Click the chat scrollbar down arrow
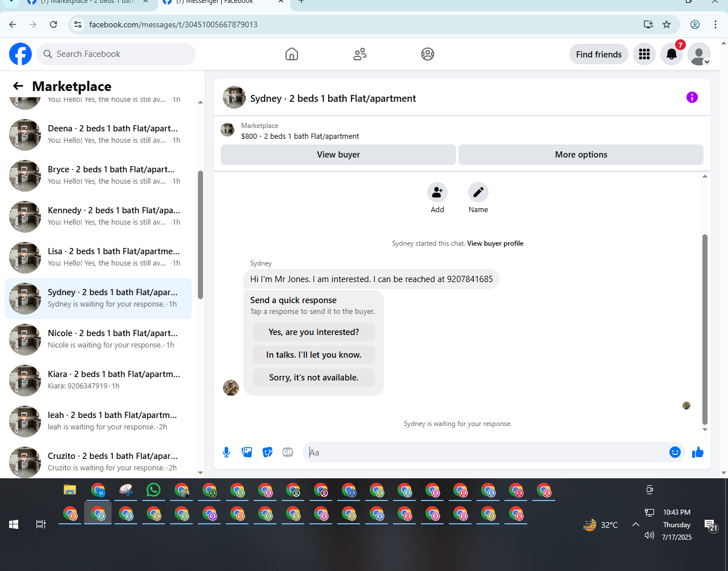The width and height of the screenshot is (728, 571). coord(705,430)
